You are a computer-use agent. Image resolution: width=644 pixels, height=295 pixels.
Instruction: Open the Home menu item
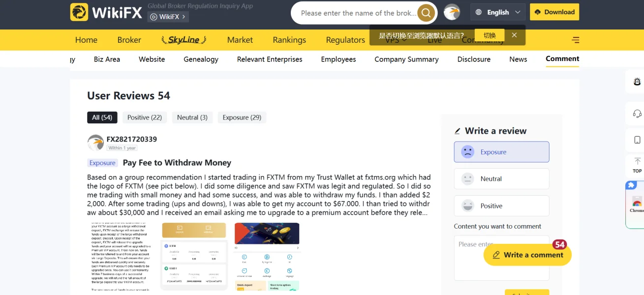pyautogui.click(x=86, y=40)
